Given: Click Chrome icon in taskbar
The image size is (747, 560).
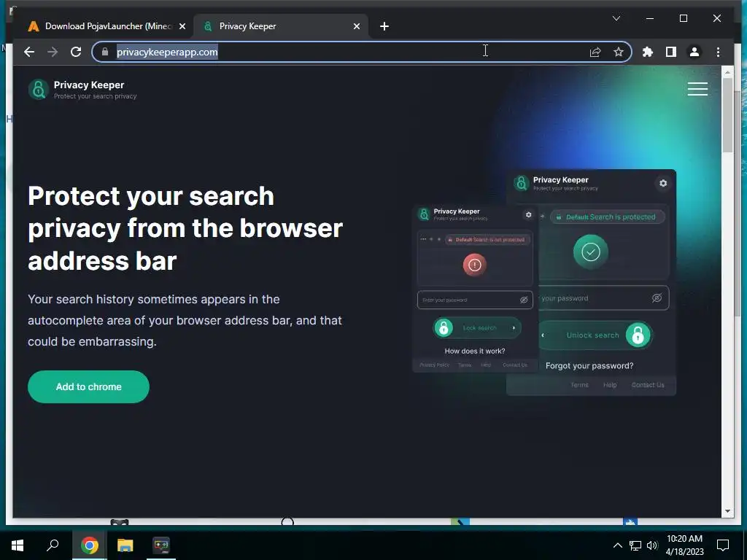Looking at the screenshot, I should coord(90,545).
